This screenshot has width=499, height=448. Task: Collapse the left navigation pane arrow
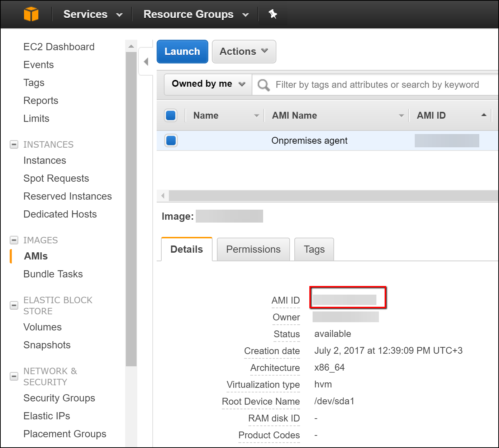[x=146, y=62]
